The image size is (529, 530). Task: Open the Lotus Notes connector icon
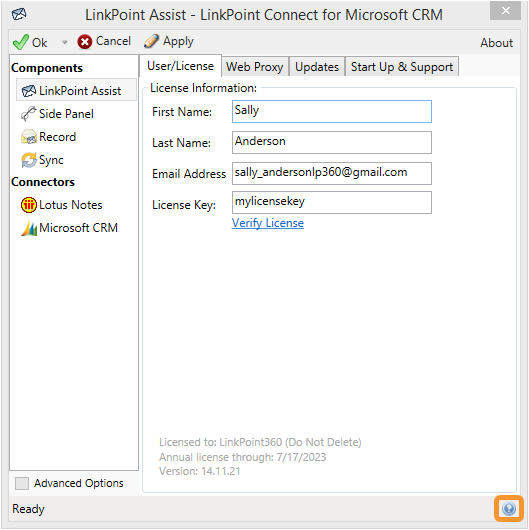point(29,205)
